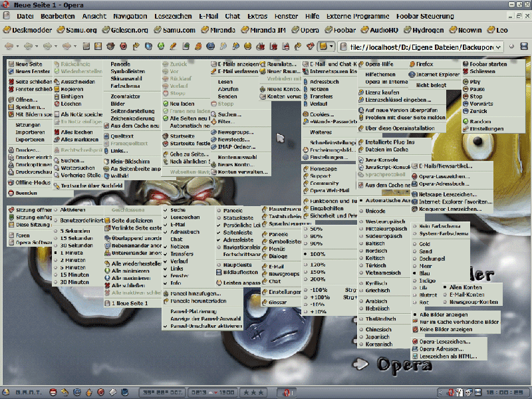532x399 pixels.
Task: Click the flame icon in the bottom bar
Action: point(89,392)
